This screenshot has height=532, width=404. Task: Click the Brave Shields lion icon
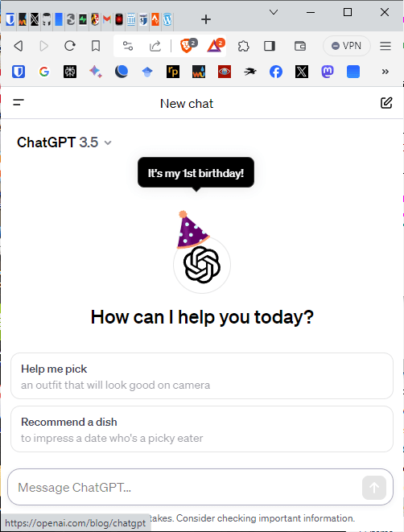(x=187, y=45)
